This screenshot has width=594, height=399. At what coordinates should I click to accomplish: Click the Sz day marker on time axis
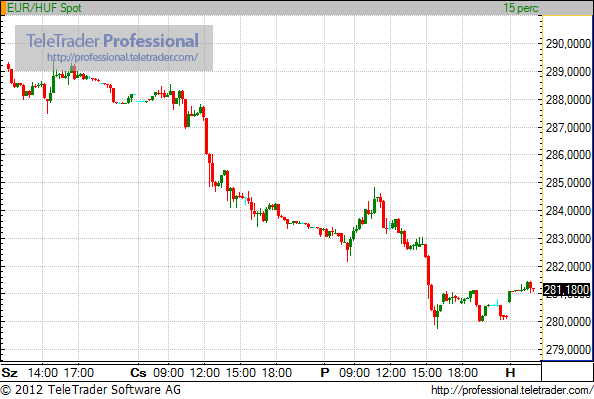tap(9, 373)
